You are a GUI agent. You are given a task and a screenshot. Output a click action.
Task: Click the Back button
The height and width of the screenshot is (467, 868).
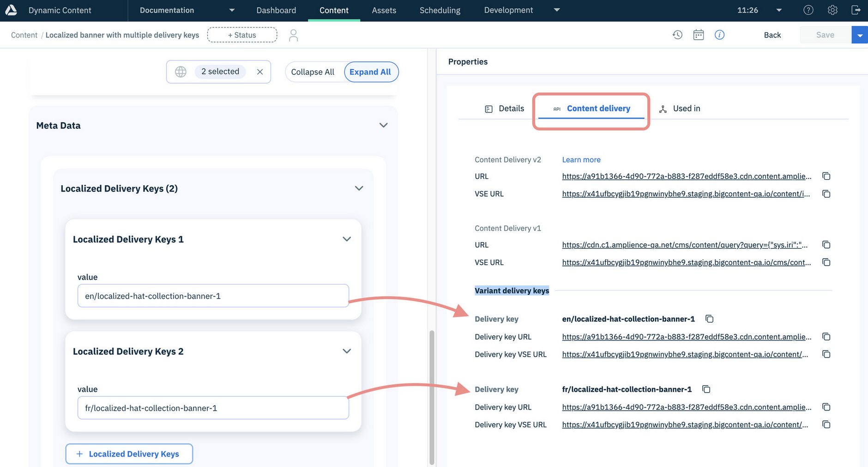[x=772, y=35]
